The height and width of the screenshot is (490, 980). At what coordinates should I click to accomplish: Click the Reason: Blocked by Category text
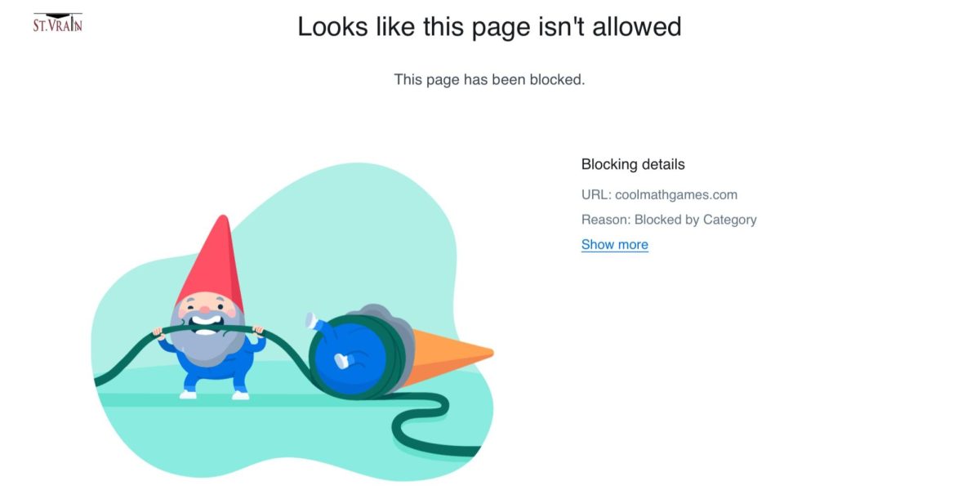(x=669, y=219)
